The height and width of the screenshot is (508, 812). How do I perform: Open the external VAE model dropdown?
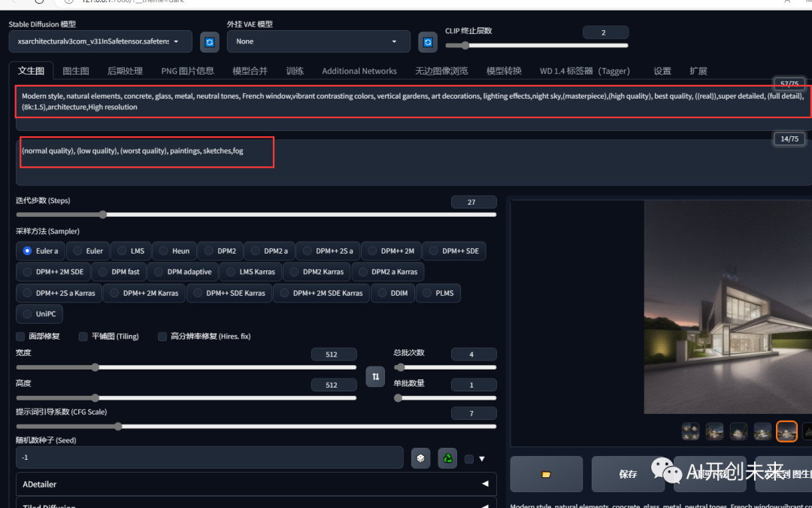click(319, 41)
